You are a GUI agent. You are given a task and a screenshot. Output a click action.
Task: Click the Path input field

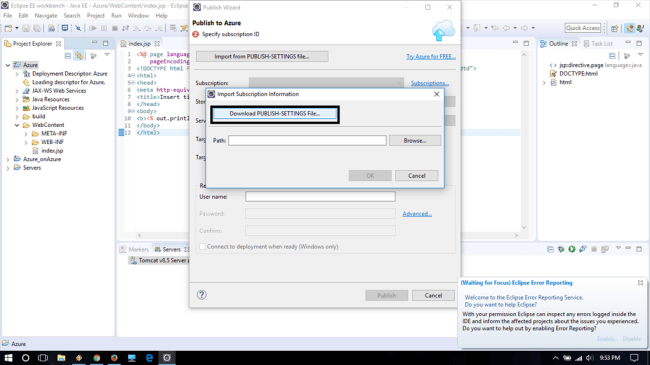pos(307,141)
